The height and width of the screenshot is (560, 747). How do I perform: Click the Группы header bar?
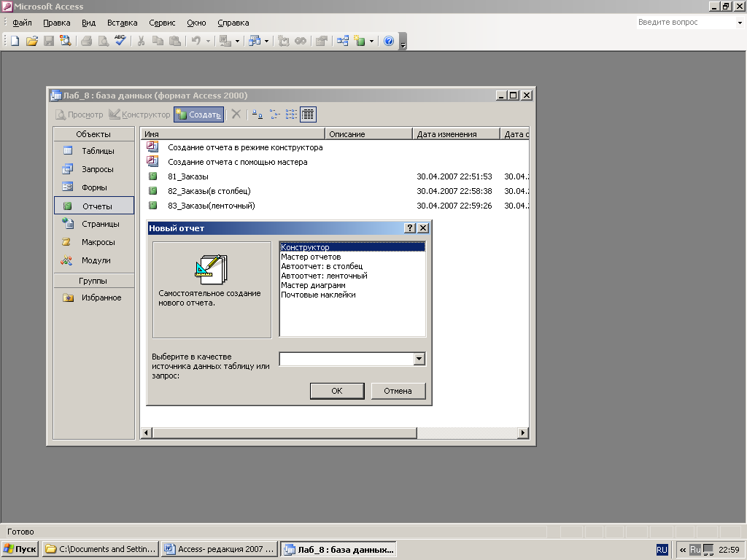(94, 281)
